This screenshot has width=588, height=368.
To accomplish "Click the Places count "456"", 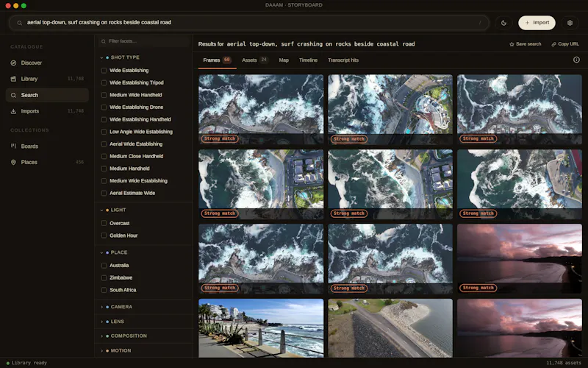I will [x=79, y=162].
